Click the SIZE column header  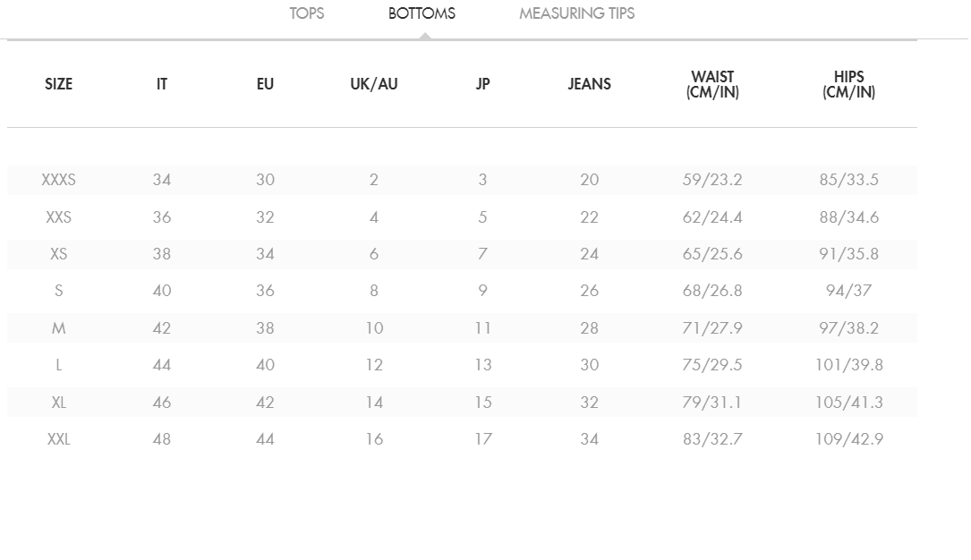pos(59,84)
